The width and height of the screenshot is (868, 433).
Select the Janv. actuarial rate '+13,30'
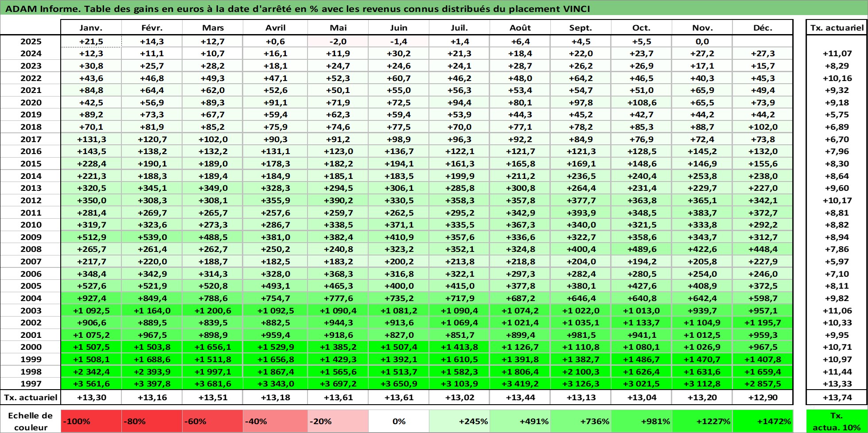[x=91, y=397]
